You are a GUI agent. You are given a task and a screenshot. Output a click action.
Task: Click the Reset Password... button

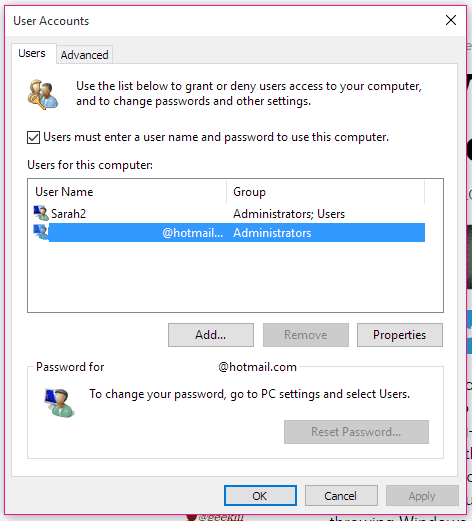[x=356, y=432]
